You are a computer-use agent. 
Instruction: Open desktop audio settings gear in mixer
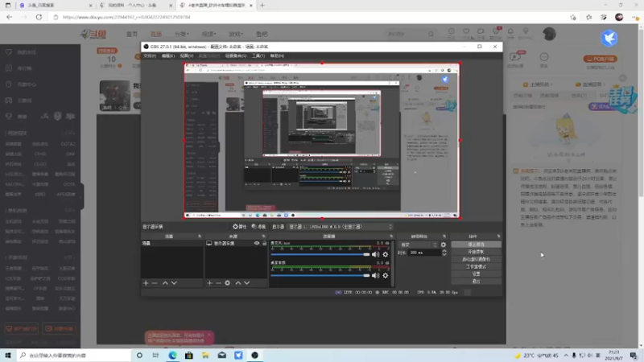pos(386,275)
